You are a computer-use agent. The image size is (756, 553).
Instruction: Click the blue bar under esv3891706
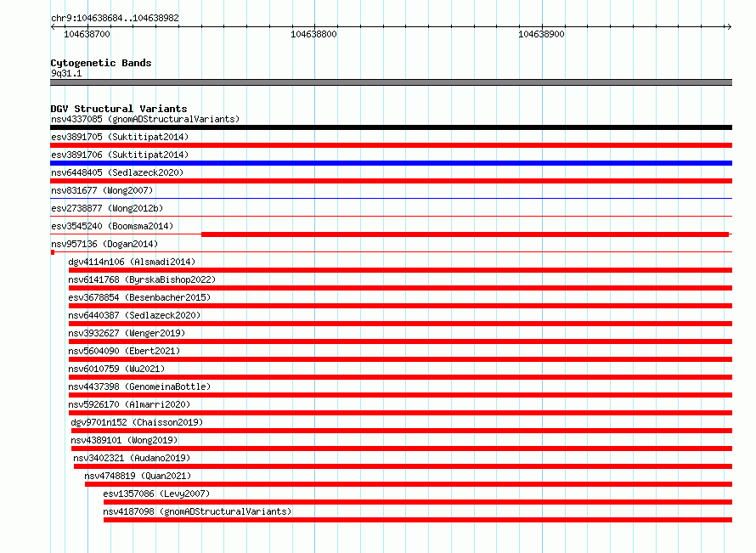(x=391, y=163)
